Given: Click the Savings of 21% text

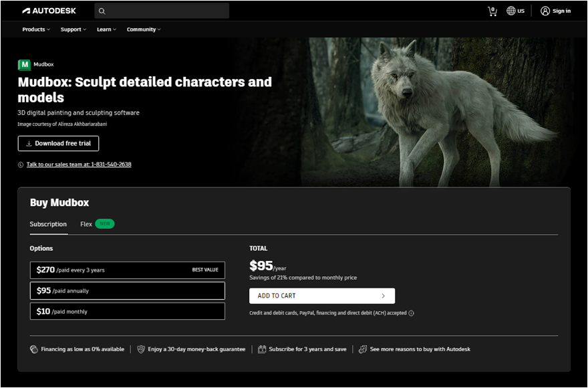Looking at the screenshot, I should tap(303, 278).
